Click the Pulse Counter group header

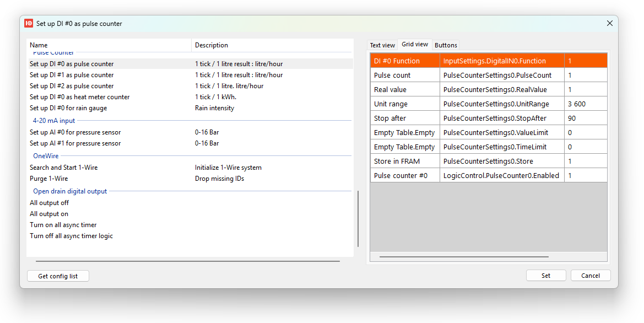[53, 53]
